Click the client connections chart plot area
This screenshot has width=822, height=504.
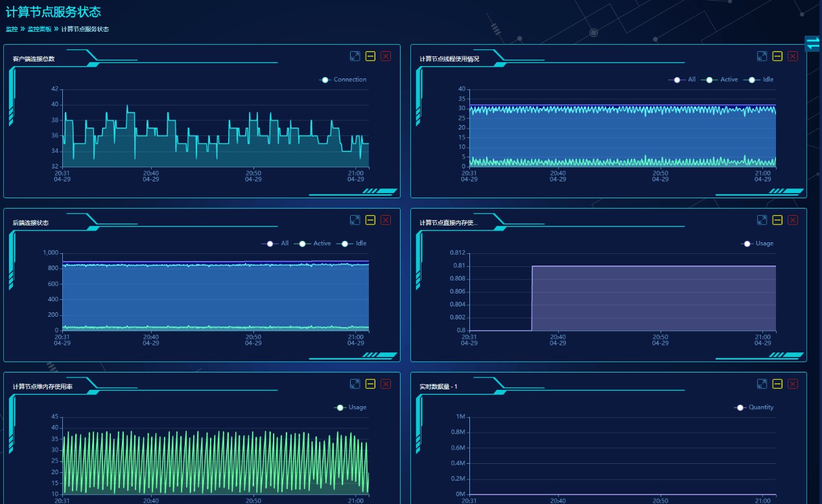pos(215,128)
